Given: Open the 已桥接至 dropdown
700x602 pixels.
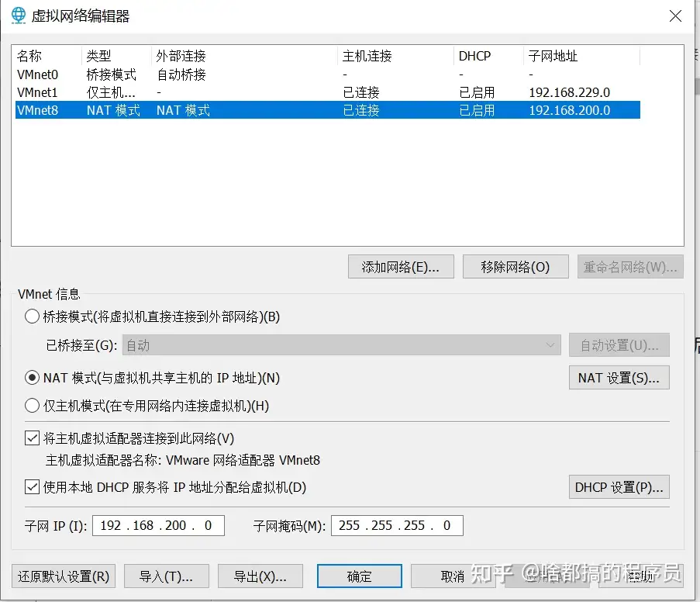Looking at the screenshot, I should pos(342,345).
